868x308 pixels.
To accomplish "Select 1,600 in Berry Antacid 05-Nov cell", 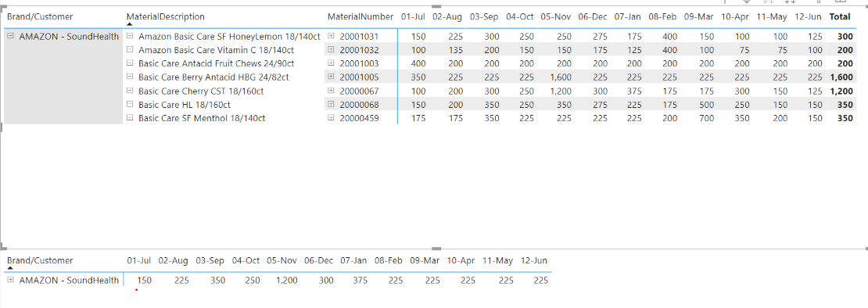I will click(561, 77).
